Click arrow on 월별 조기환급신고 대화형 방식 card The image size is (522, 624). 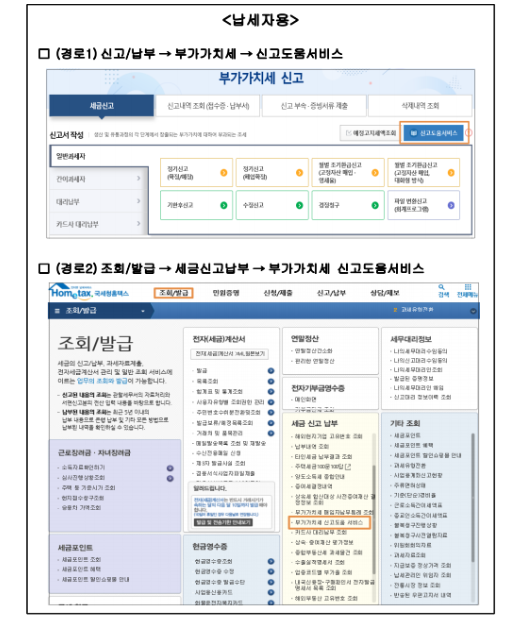pyautogui.click(x=451, y=172)
